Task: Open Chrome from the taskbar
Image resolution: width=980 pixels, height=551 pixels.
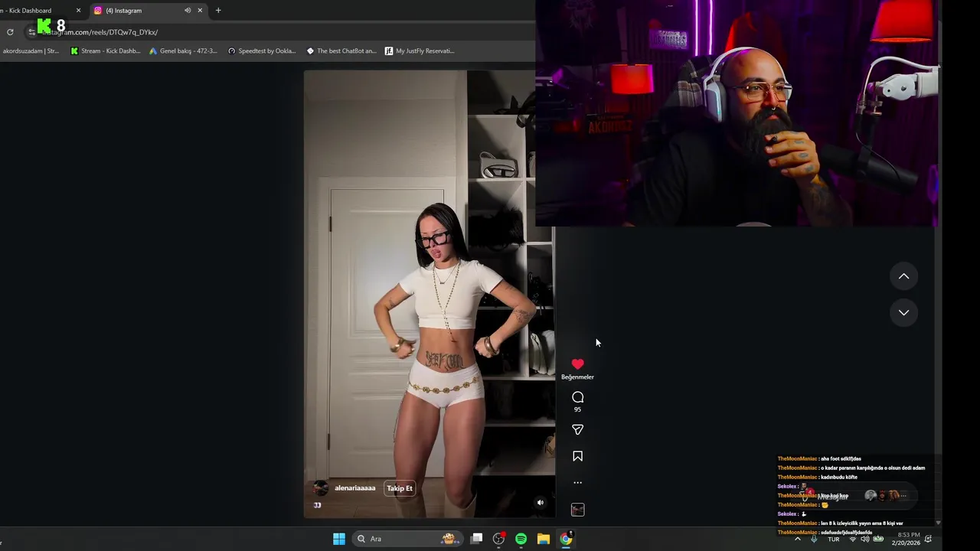Action: [565, 539]
